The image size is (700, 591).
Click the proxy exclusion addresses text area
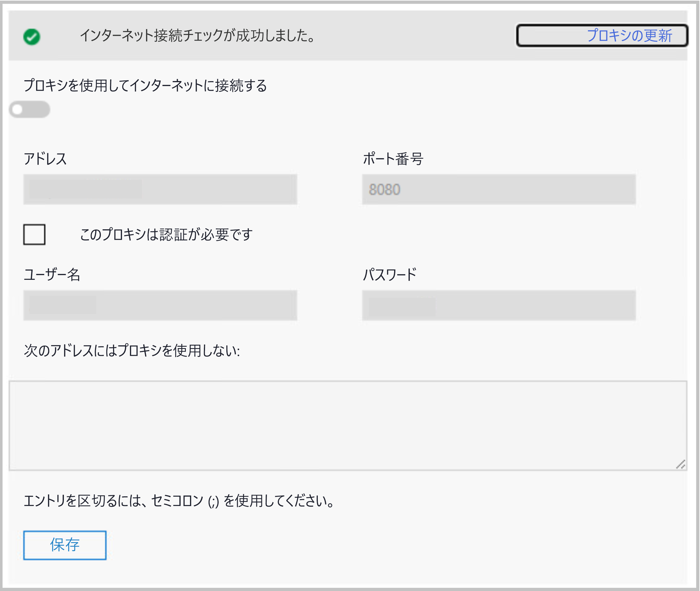click(348, 426)
